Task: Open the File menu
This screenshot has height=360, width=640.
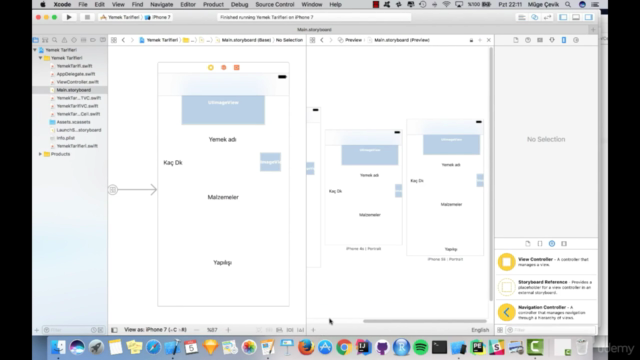Action: point(83,4)
